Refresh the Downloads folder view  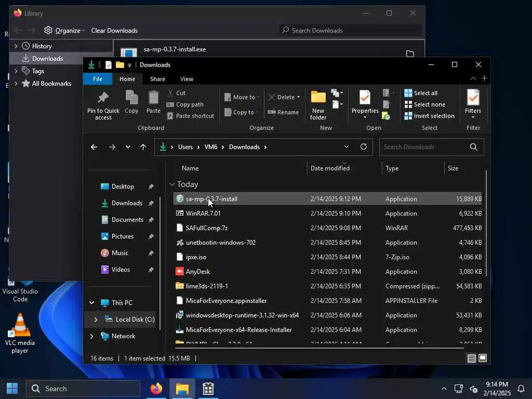(363, 147)
